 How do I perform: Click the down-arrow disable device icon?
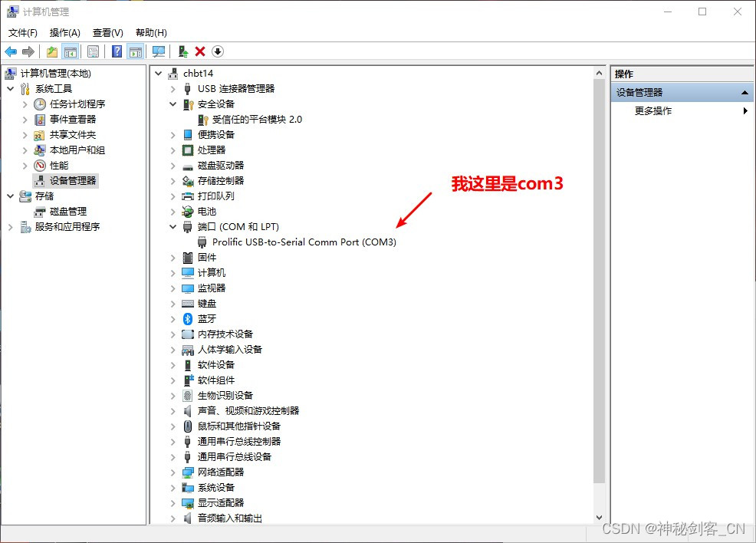218,51
